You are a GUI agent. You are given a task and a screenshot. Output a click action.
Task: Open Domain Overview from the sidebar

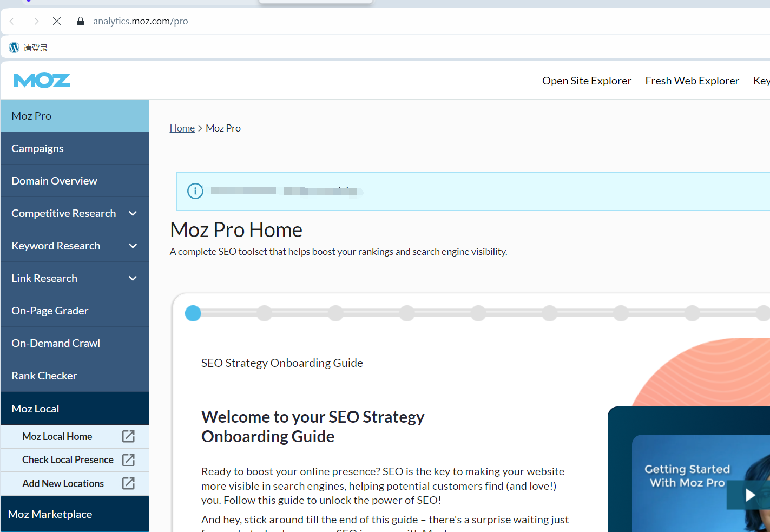54,180
